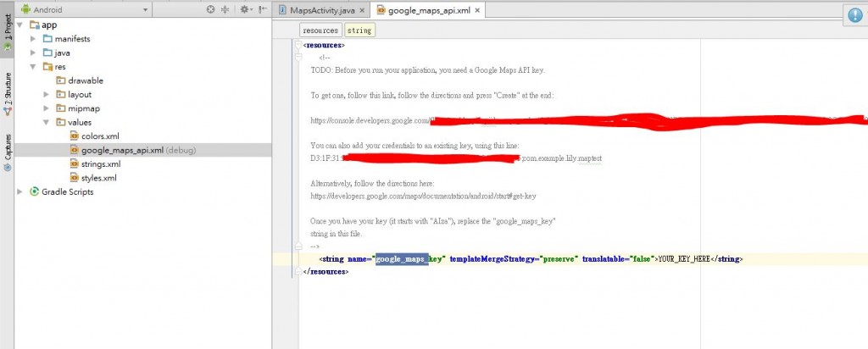Click the TODO comment line

pyautogui.click(x=428, y=70)
